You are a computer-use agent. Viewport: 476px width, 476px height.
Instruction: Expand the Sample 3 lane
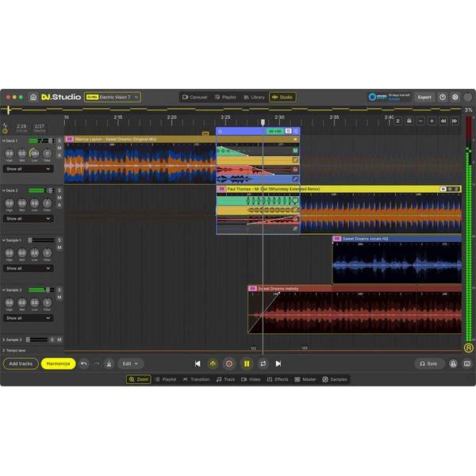pyautogui.click(x=4, y=340)
